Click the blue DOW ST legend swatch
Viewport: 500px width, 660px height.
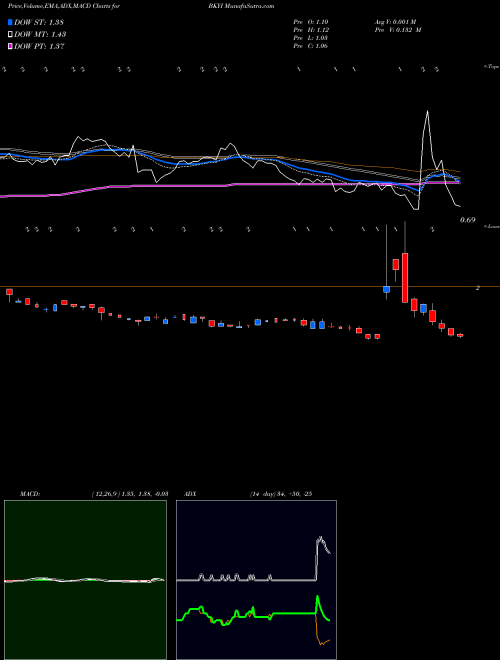[10, 22]
